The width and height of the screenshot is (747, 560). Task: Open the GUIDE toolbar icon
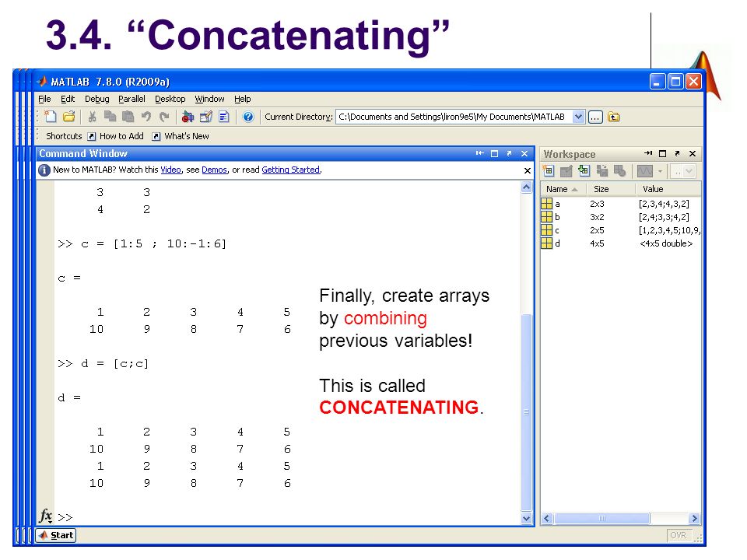[205, 117]
